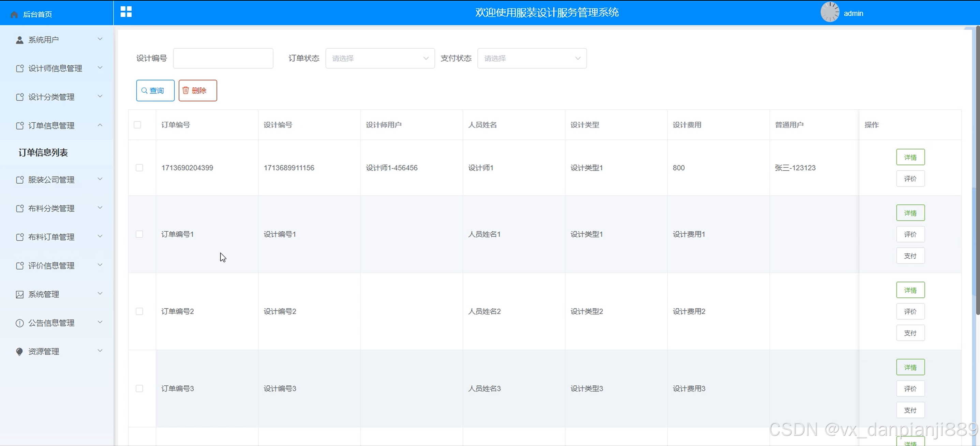Image resolution: width=980 pixels, height=446 pixels.
Task: Click the picture icon beside 系统管理
Action: pyautogui.click(x=19, y=294)
